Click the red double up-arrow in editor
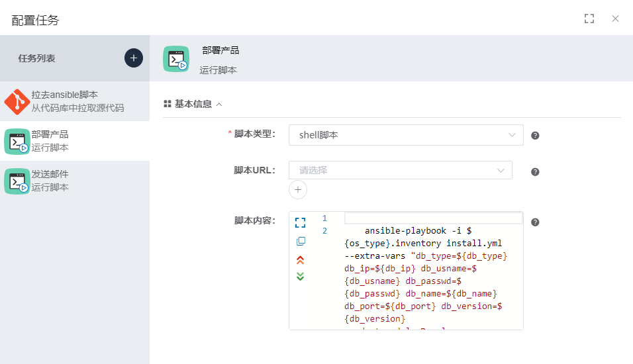Screen dimensions: 633x364 [x=301, y=259]
